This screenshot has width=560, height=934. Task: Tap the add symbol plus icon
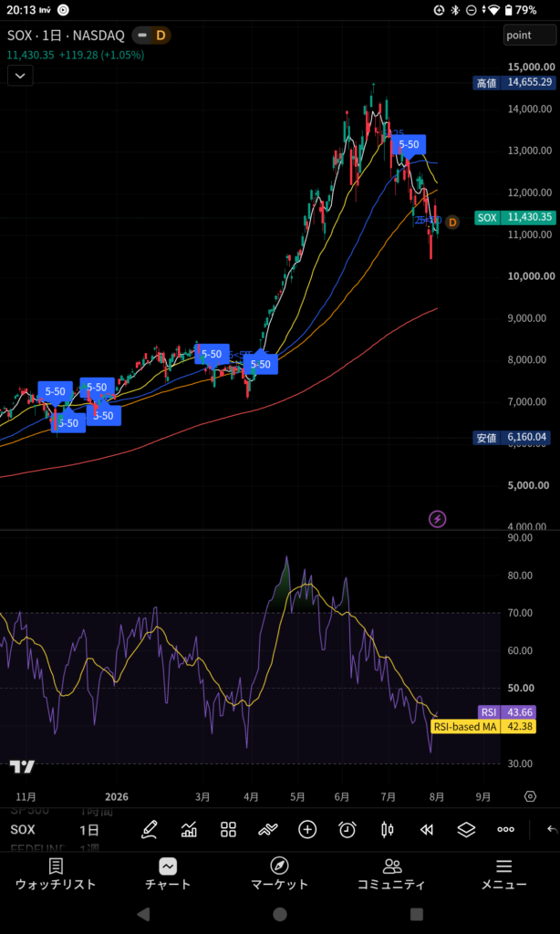pos(307,829)
